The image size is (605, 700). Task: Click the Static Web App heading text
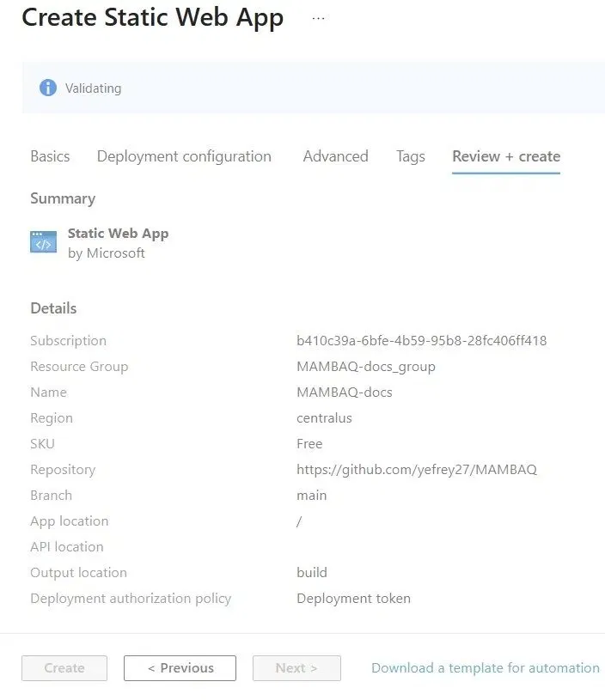coord(118,233)
